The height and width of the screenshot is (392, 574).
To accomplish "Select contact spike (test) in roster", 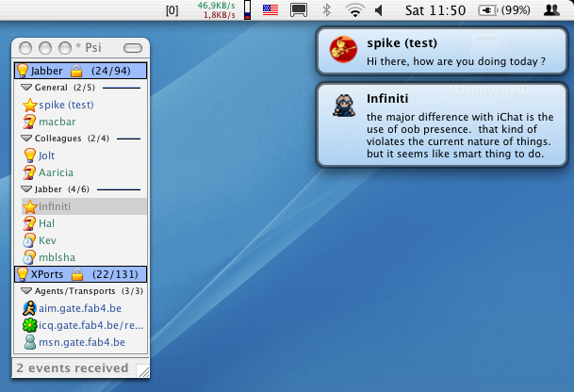I will point(84,105).
